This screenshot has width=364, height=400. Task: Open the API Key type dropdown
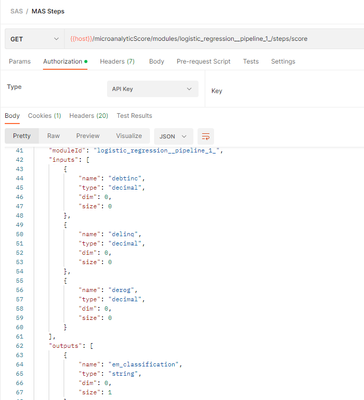[x=153, y=89]
